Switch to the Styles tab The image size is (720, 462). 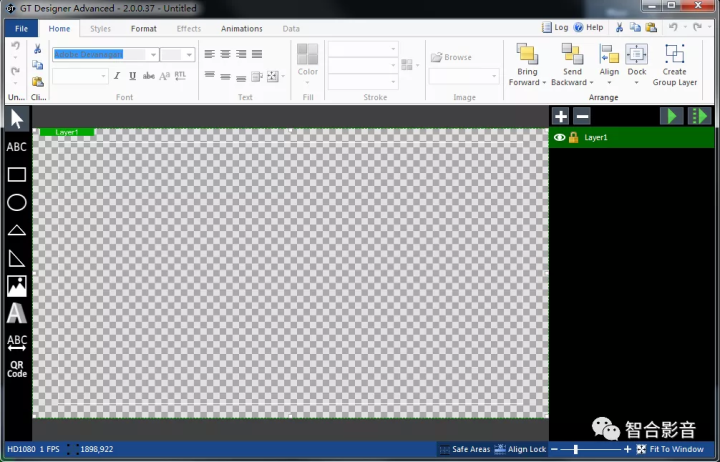[x=101, y=28]
